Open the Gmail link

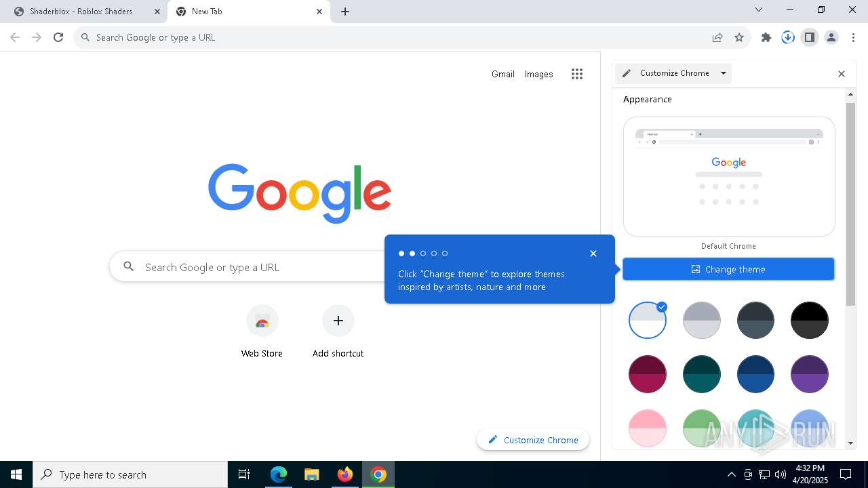(x=503, y=74)
